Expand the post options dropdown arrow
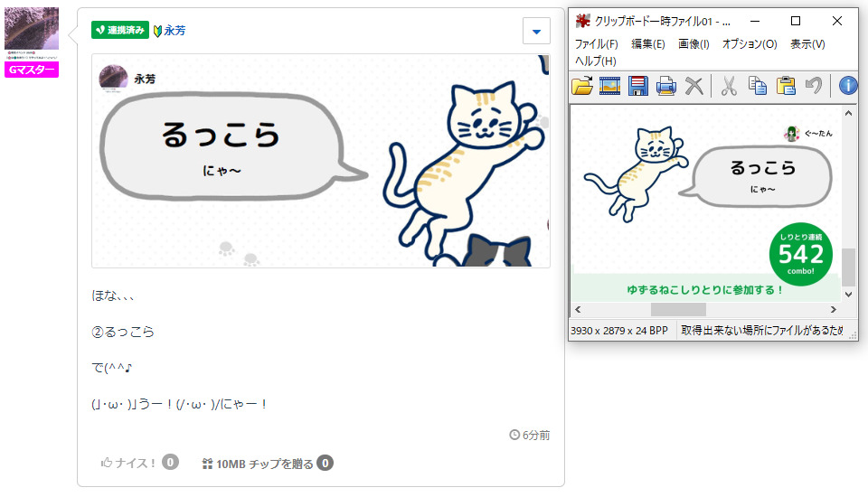The width and height of the screenshot is (868, 497). tap(536, 31)
